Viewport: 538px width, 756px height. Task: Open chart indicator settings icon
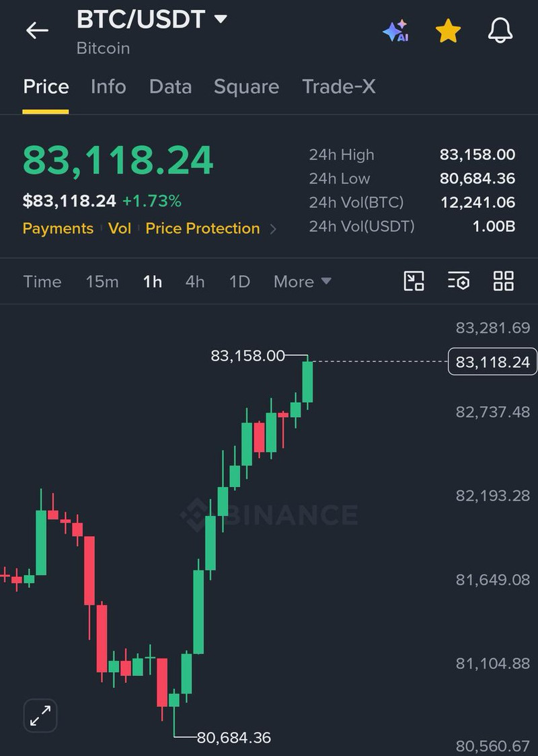[459, 281]
